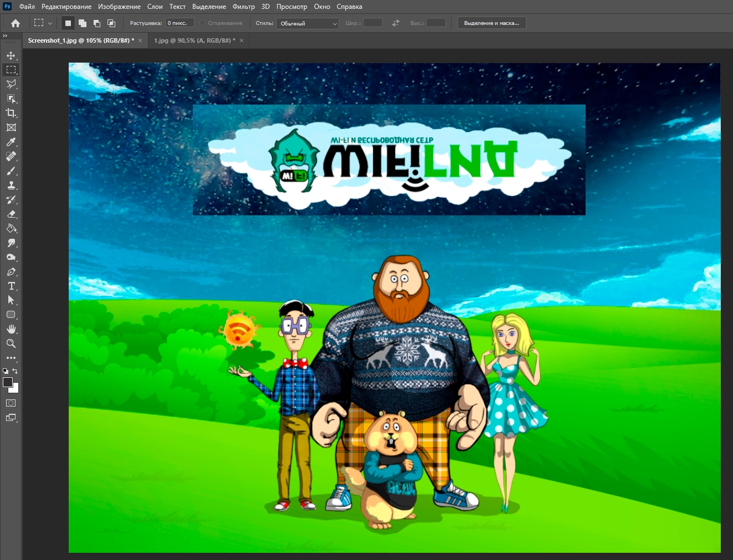733x560 pixels.
Task: Open the Просмотр menu
Action: click(x=291, y=7)
